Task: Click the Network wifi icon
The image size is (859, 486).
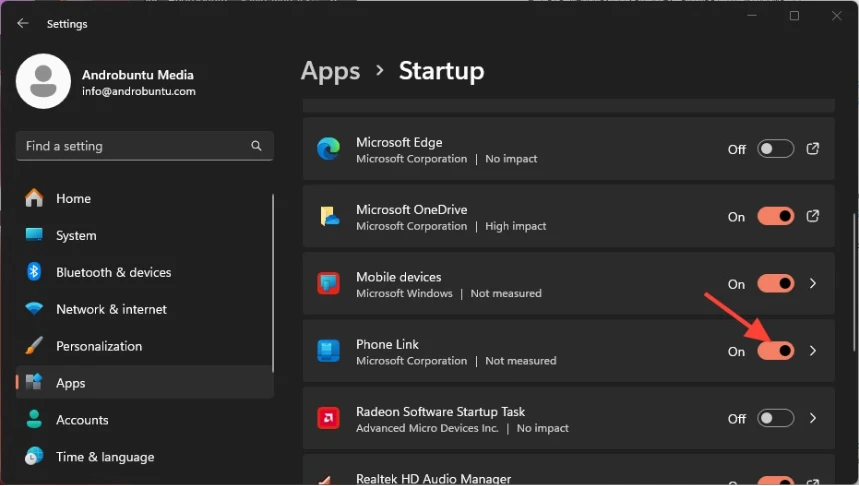Action: click(34, 308)
